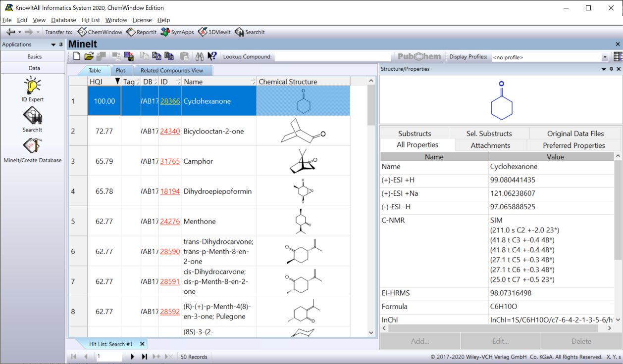623x364 pixels.
Task: Click the blue double-page copy icon
Action: coord(169,56)
